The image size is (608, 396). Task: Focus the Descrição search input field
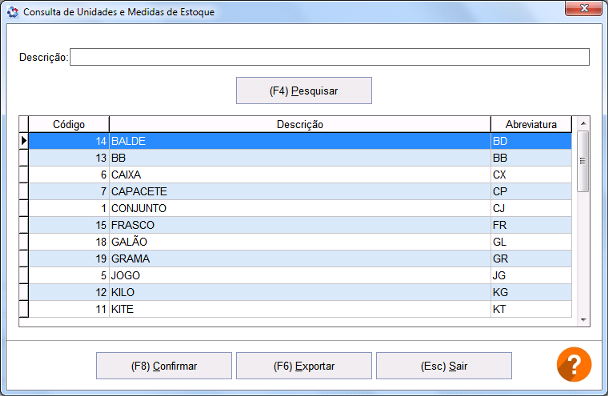[330, 57]
